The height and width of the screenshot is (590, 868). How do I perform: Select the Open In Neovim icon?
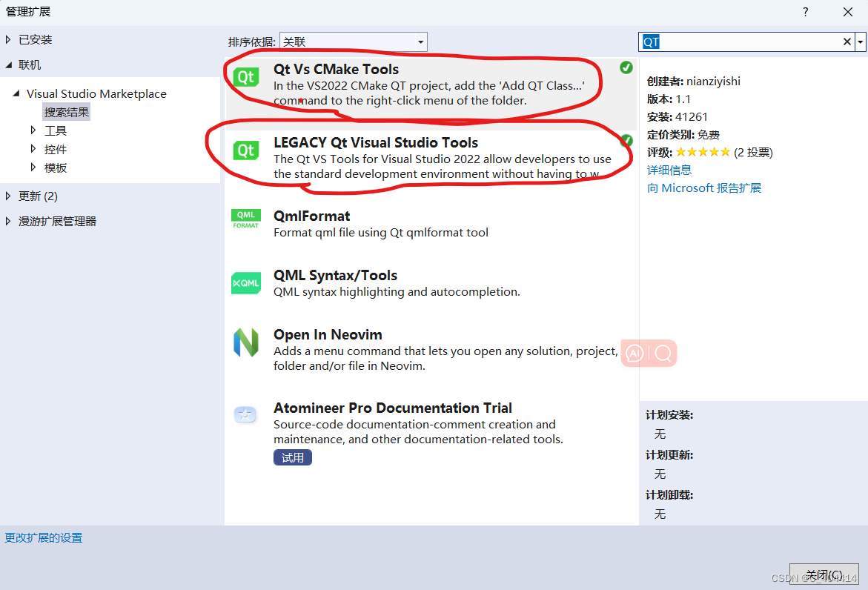coord(245,342)
